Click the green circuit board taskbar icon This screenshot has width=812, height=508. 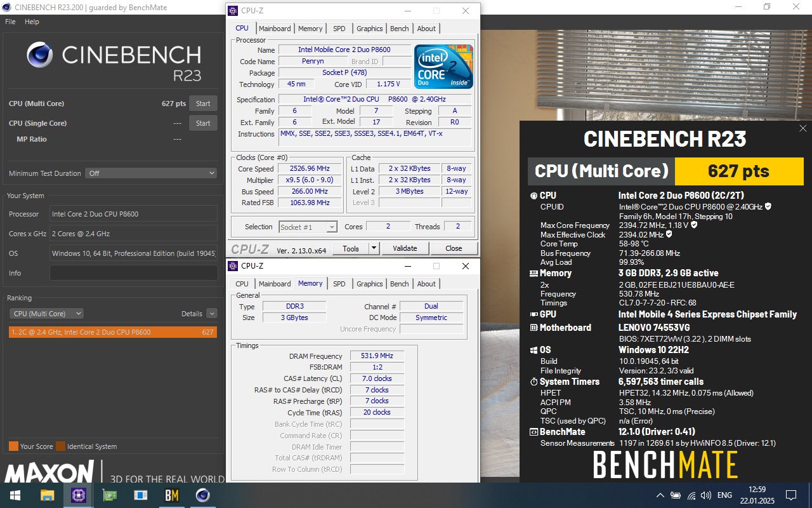click(x=110, y=495)
